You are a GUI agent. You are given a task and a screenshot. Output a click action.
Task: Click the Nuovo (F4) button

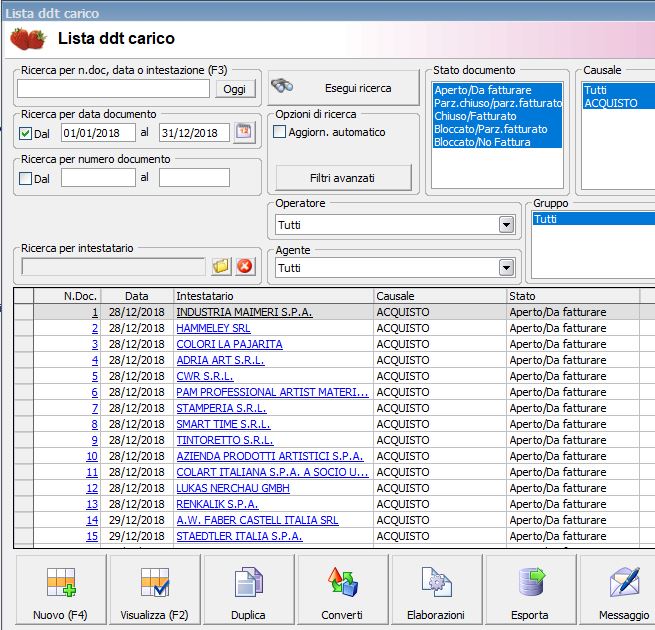[61, 589]
